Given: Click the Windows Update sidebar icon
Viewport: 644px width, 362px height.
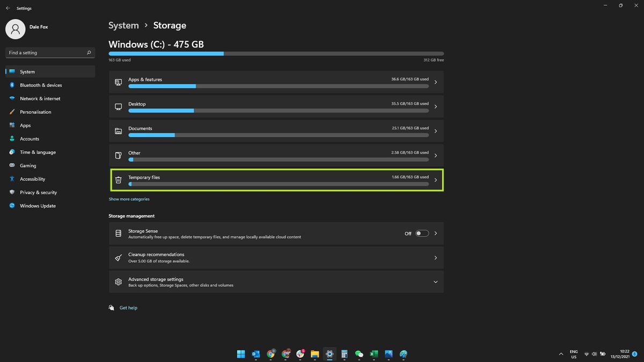Looking at the screenshot, I should 12,205.
